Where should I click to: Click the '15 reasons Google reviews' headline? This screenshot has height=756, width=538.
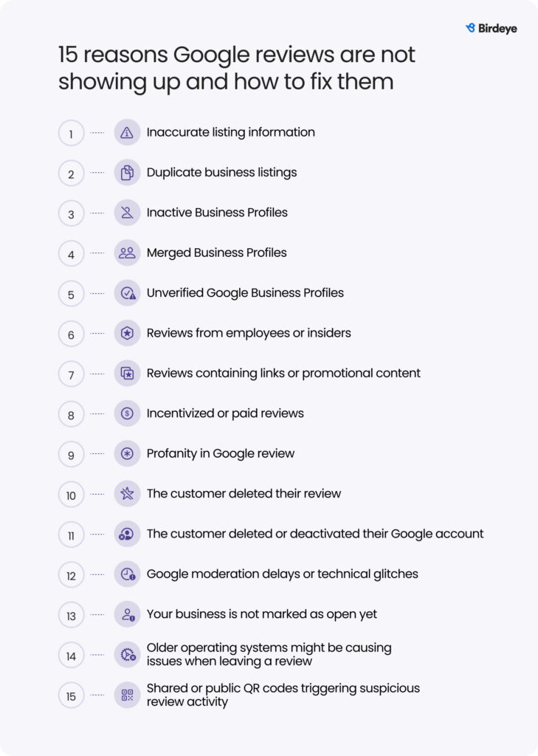(236, 68)
